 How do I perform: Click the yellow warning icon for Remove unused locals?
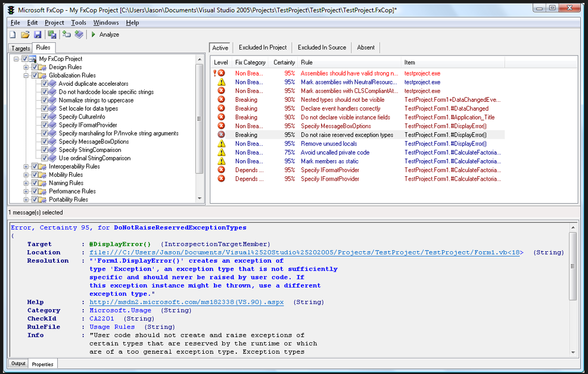point(221,144)
